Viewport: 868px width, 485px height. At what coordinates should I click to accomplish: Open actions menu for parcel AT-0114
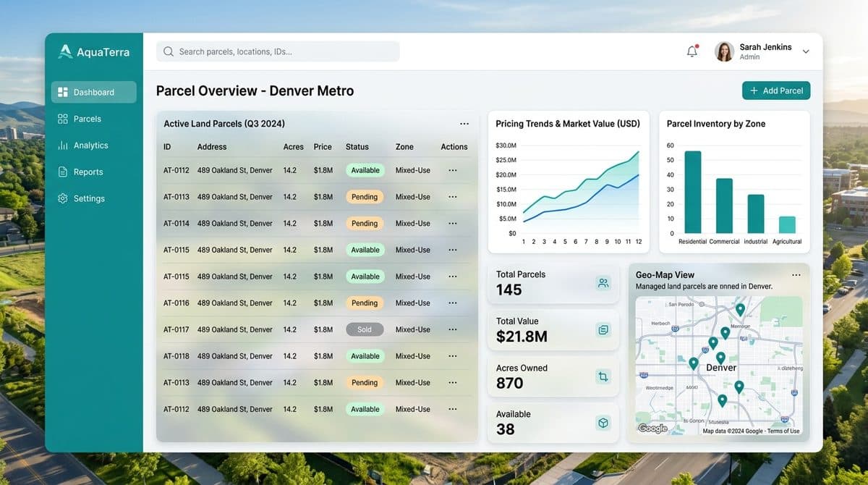pos(453,224)
